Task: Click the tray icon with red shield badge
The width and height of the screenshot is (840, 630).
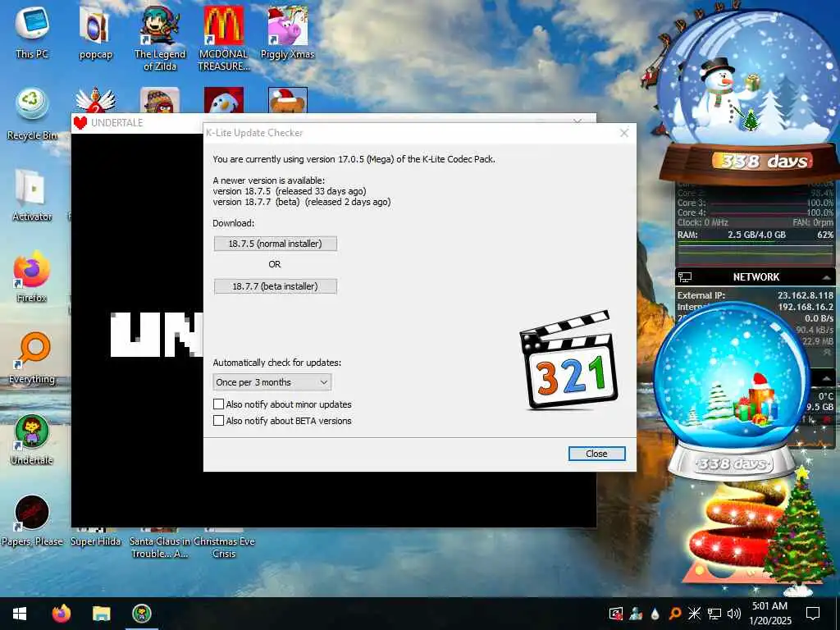Action: [x=616, y=614]
